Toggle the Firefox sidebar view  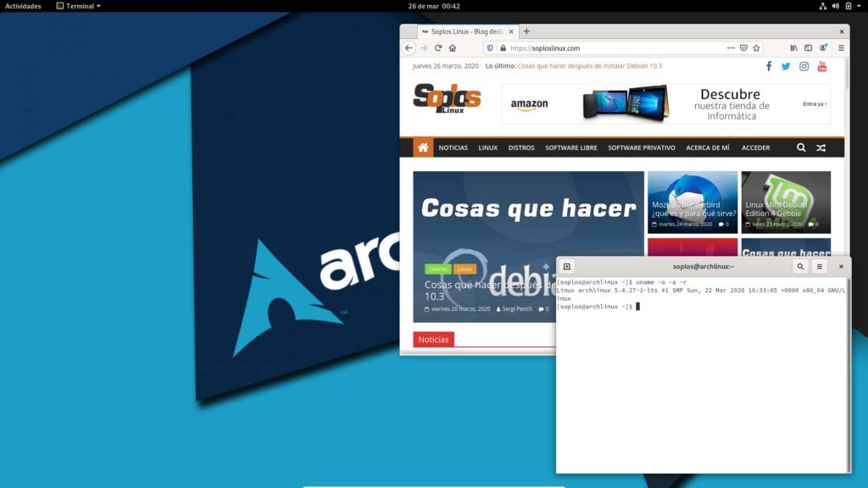[809, 48]
